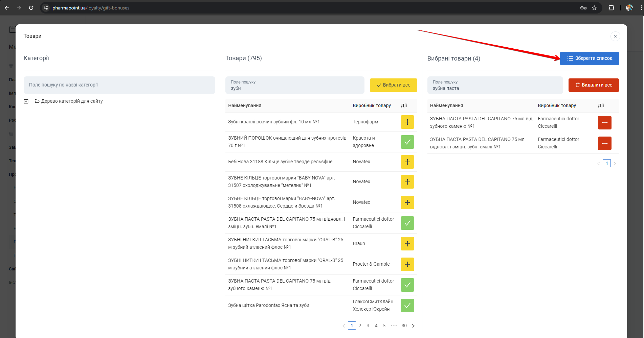Go to page 2 of products
The height and width of the screenshot is (338, 644).
point(360,326)
